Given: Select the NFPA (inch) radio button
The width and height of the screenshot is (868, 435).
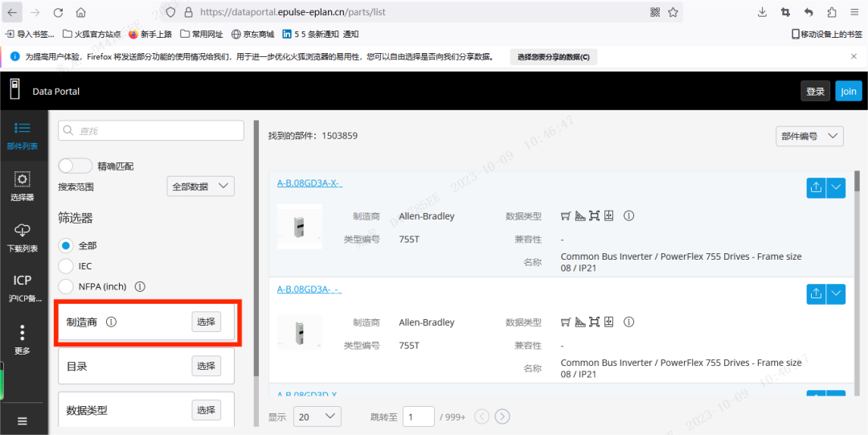Looking at the screenshot, I should pos(67,286).
